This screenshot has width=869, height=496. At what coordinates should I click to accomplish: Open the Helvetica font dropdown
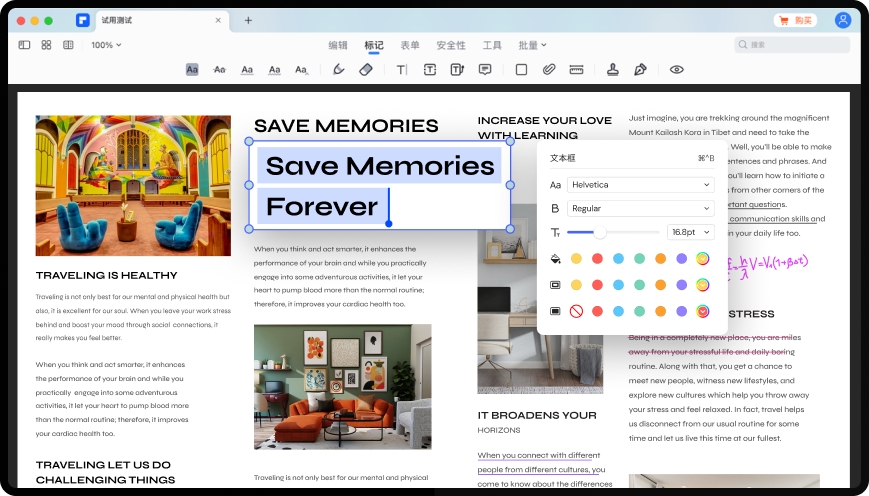640,185
